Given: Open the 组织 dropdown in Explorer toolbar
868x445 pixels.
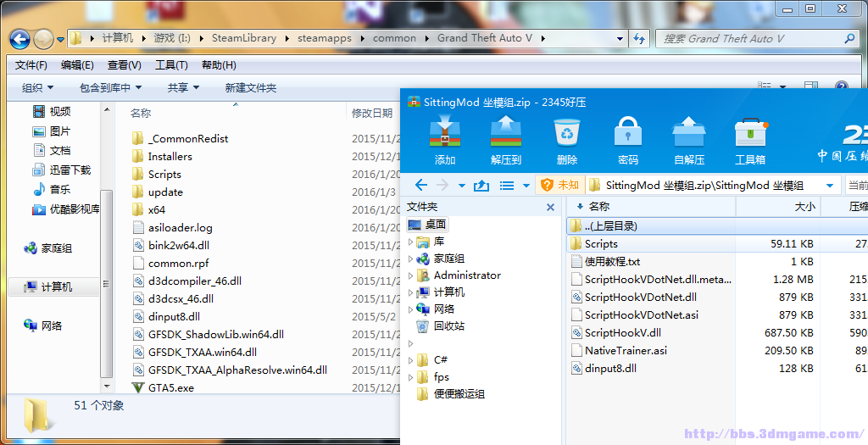Looking at the screenshot, I should click(37, 88).
